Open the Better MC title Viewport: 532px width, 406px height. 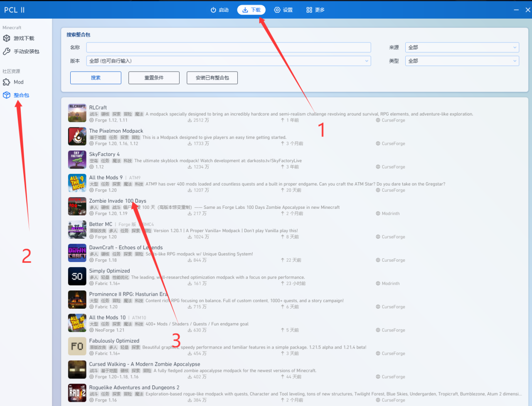point(101,224)
